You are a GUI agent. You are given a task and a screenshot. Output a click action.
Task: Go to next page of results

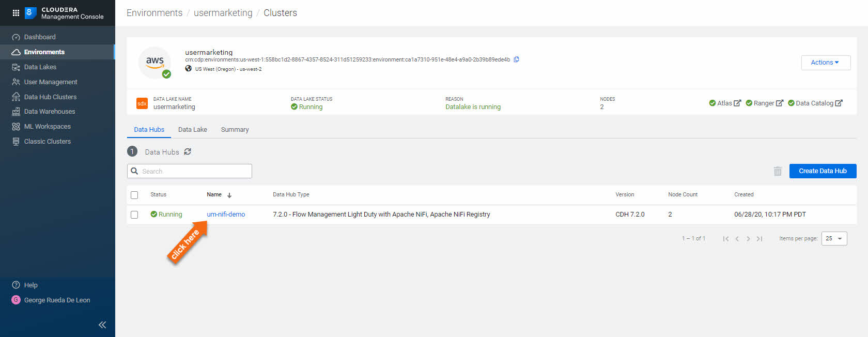coord(748,239)
